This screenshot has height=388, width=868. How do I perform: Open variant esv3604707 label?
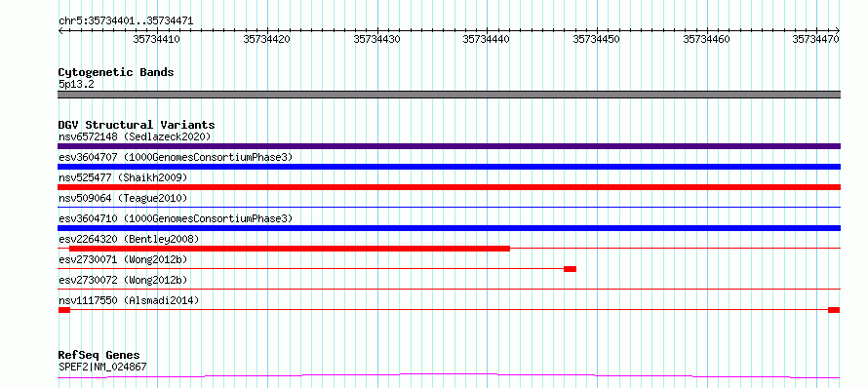(176, 157)
